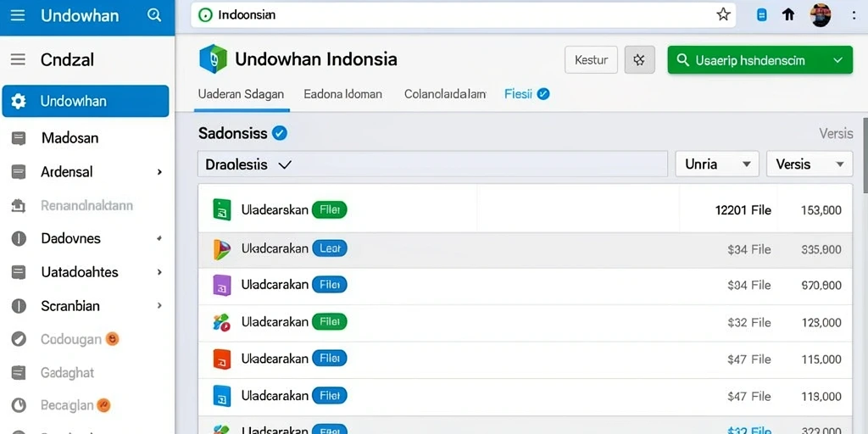Select the highlighted Undowhan sidebar item
This screenshot has width=868, height=434.
coord(86,102)
